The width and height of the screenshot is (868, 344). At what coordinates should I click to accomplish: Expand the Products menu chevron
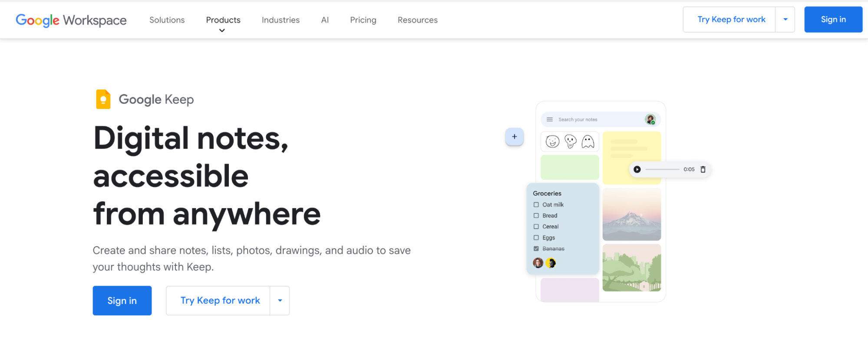(222, 30)
